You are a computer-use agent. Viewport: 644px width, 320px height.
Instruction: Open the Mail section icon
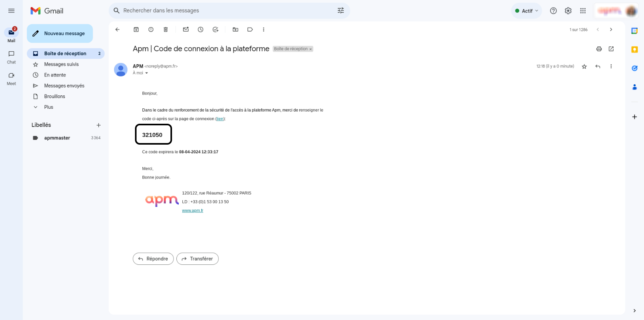(11, 32)
